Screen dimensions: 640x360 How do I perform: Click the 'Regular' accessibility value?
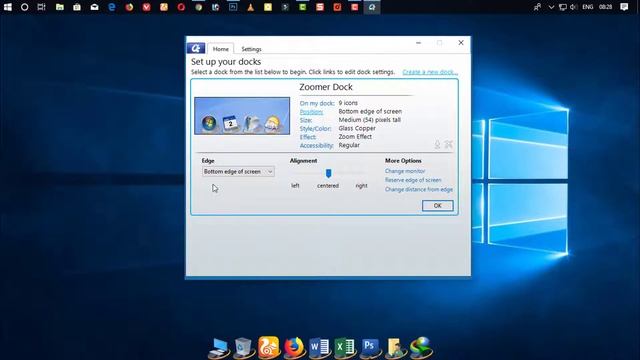coord(349,145)
